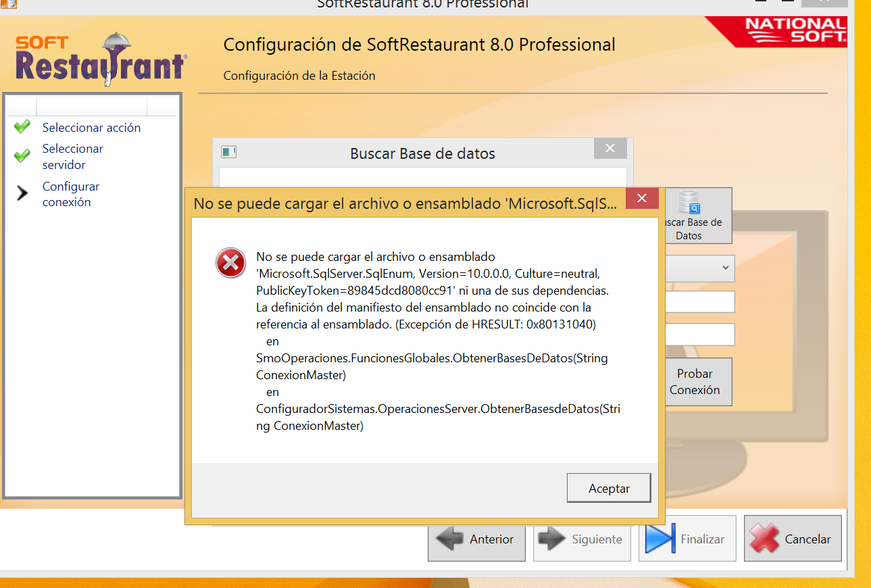Select the Seleccionar servidor step

73,156
